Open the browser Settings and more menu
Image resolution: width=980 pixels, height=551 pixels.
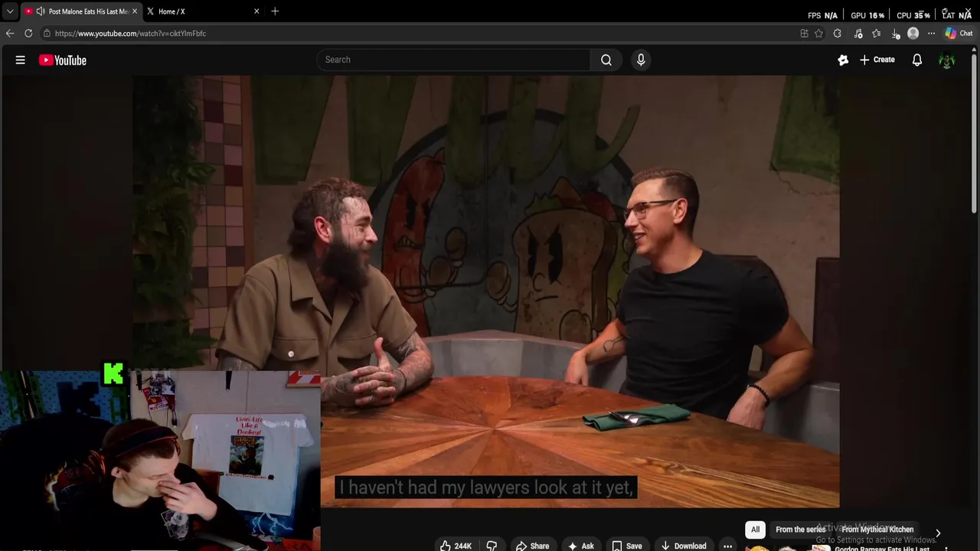click(931, 34)
